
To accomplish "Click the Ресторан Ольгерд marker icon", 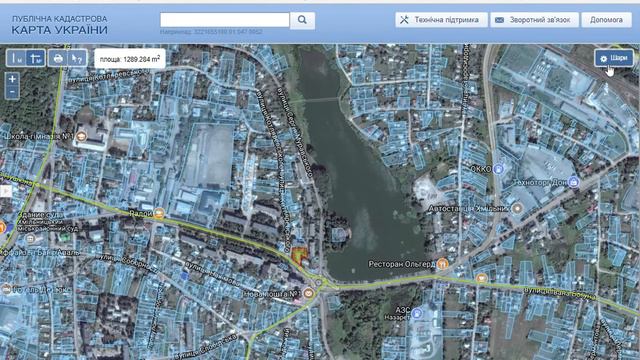I will point(442,264).
